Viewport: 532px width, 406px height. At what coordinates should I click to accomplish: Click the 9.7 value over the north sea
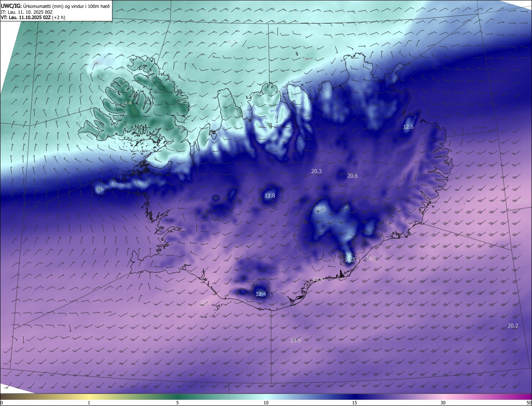232,42
